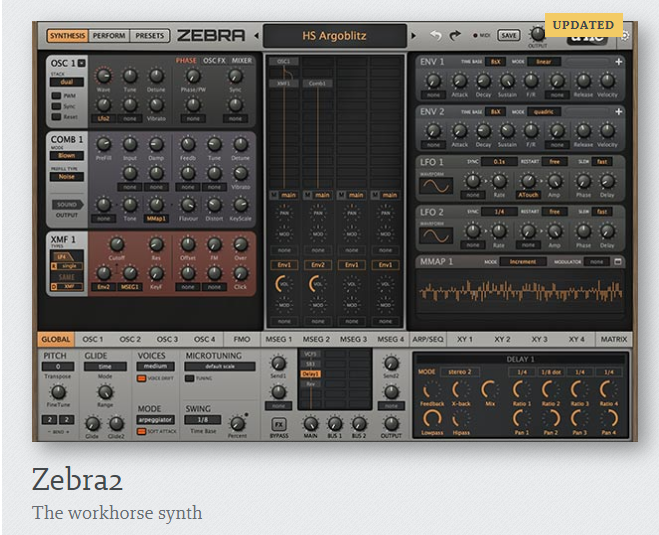Click the Pitch Transpose value field
Image resolution: width=659 pixels, height=535 pixels.
coord(58,366)
